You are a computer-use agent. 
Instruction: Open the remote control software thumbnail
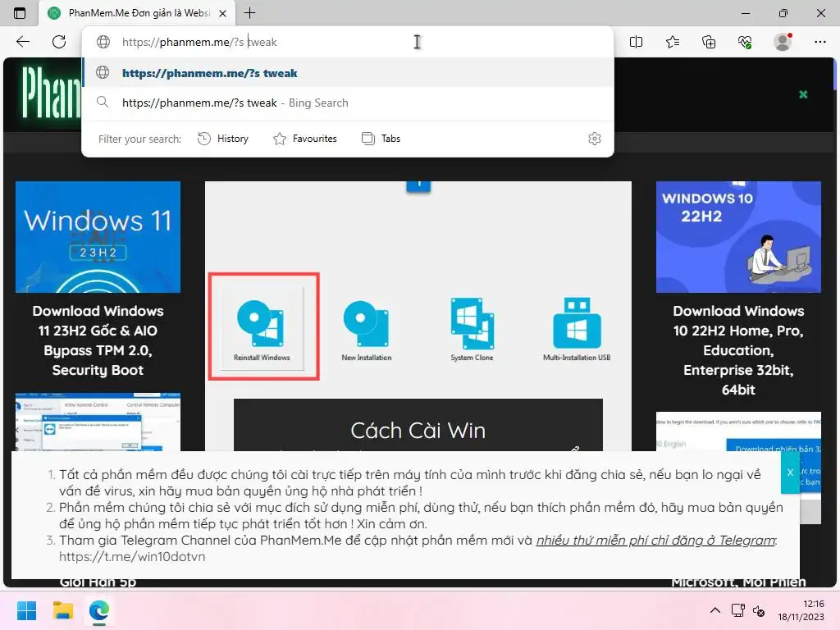(x=98, y=422)
